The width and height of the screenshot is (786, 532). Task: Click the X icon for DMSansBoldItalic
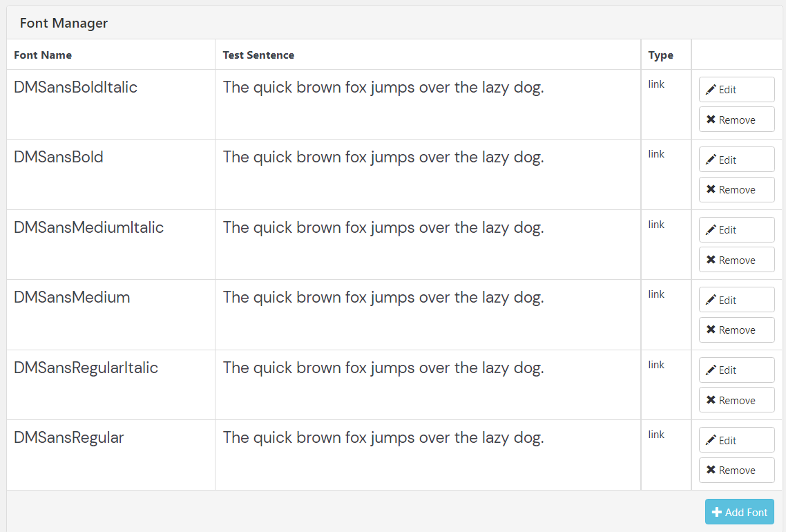(711, 120)
